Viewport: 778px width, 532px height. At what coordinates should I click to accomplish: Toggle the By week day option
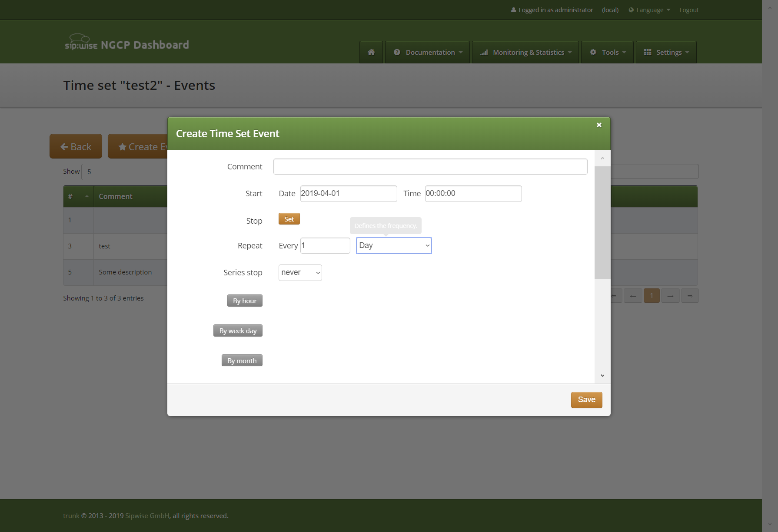pos(238,331)
